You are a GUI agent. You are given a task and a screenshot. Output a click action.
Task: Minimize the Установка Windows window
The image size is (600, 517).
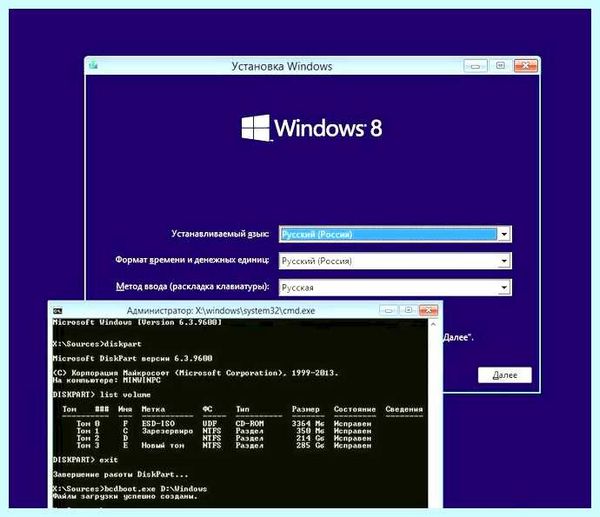pyautogui.click(x=475, y=66)
